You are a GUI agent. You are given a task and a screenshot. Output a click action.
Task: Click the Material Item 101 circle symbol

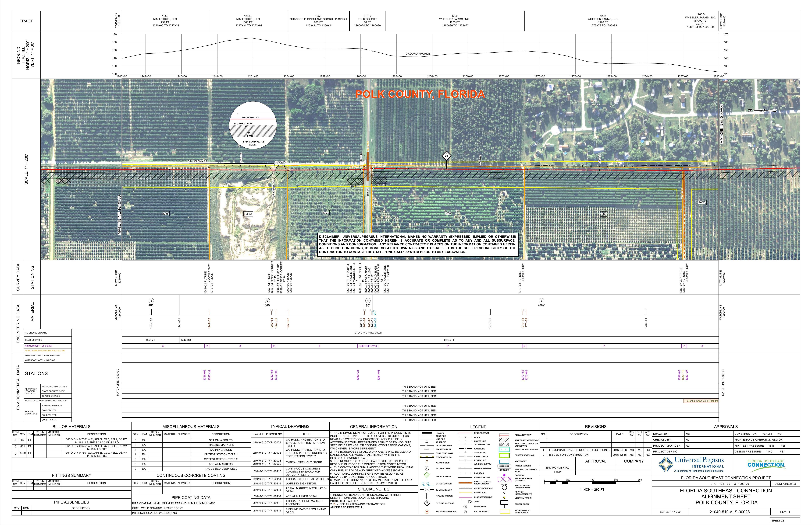[427, 468]
